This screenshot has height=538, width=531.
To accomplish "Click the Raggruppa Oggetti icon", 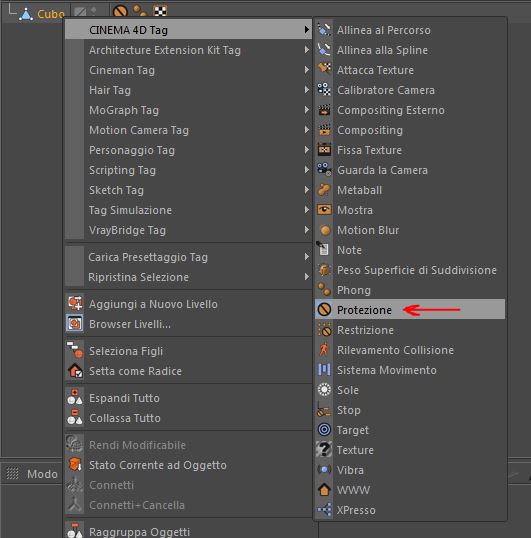I will 75,531.
